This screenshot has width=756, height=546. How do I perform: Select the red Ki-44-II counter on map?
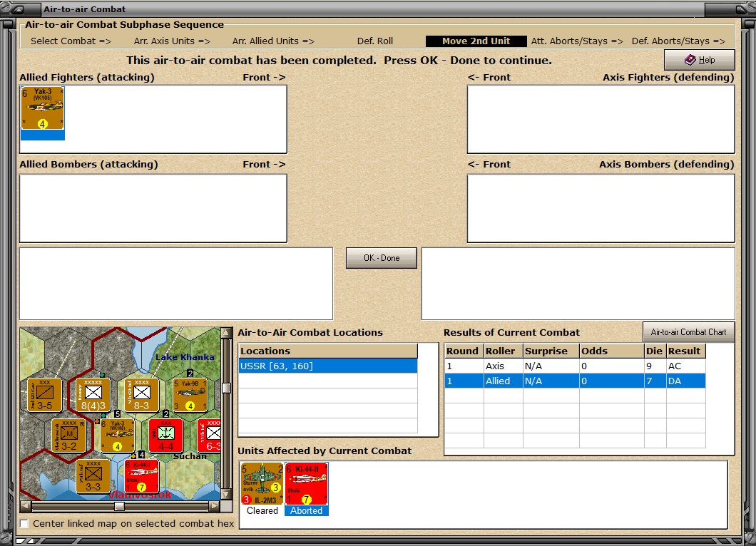(x=141, y=476)
